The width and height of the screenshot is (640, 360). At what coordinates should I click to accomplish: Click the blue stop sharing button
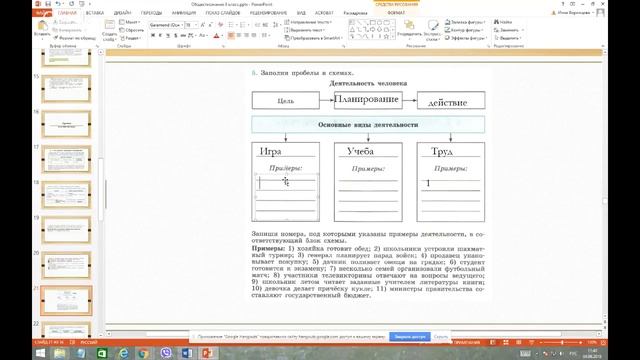point(409,336)
